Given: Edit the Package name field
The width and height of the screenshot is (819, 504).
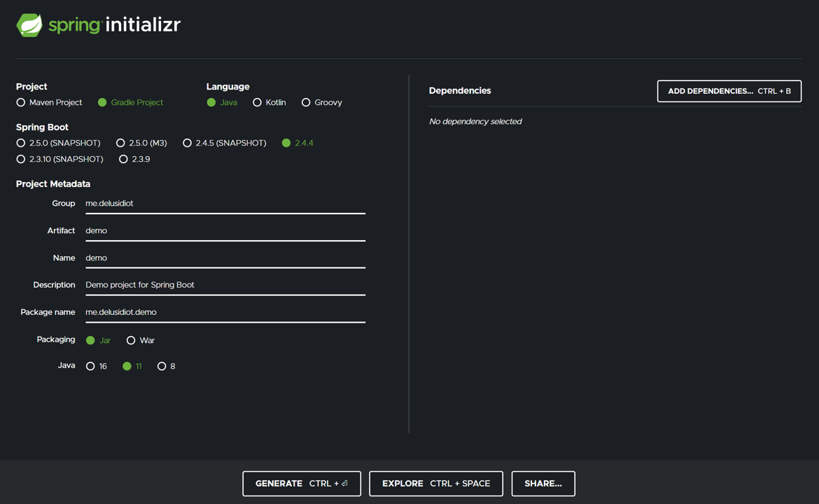Looking at the screenshot, I should click(x=225, y=312).
